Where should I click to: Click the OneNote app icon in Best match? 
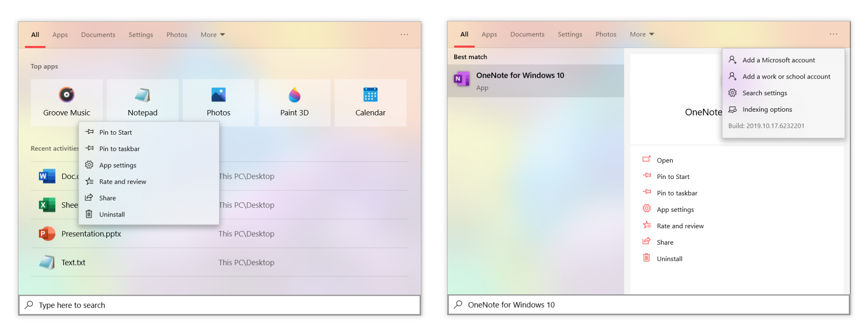(461, 79)
